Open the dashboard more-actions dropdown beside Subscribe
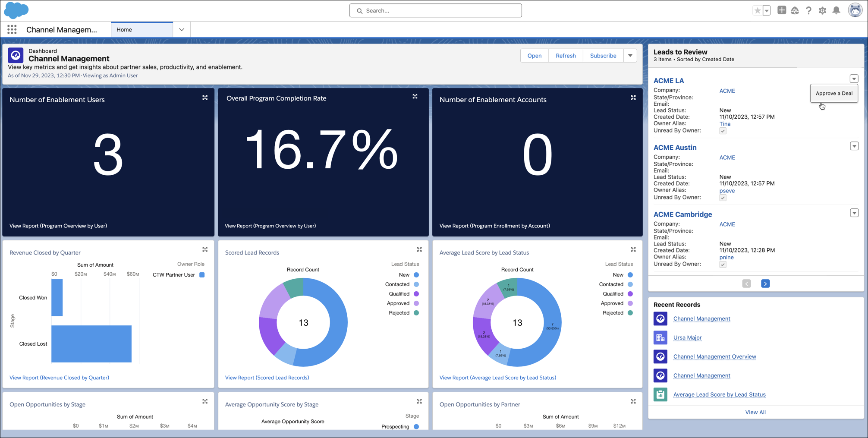The width and height of the screenshot is (868, 438). [630, 56]
